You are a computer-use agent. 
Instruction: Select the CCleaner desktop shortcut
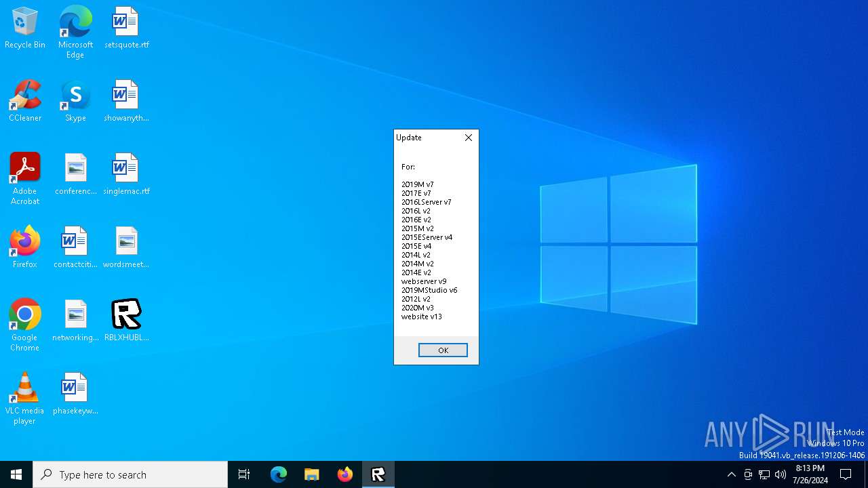tap(25, 101)
